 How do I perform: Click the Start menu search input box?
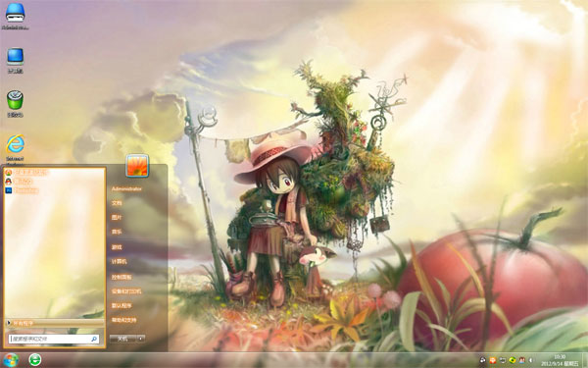coord(54,340)
